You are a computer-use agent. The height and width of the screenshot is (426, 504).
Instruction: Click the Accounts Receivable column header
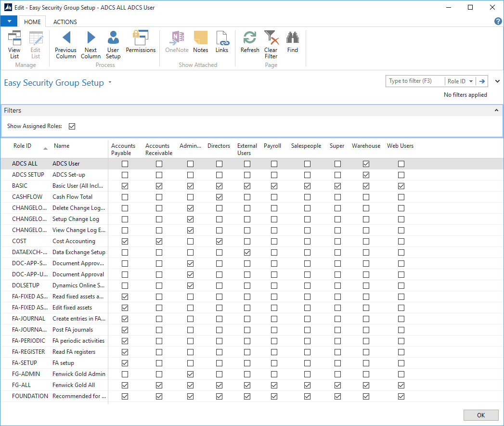pos(159,150)
